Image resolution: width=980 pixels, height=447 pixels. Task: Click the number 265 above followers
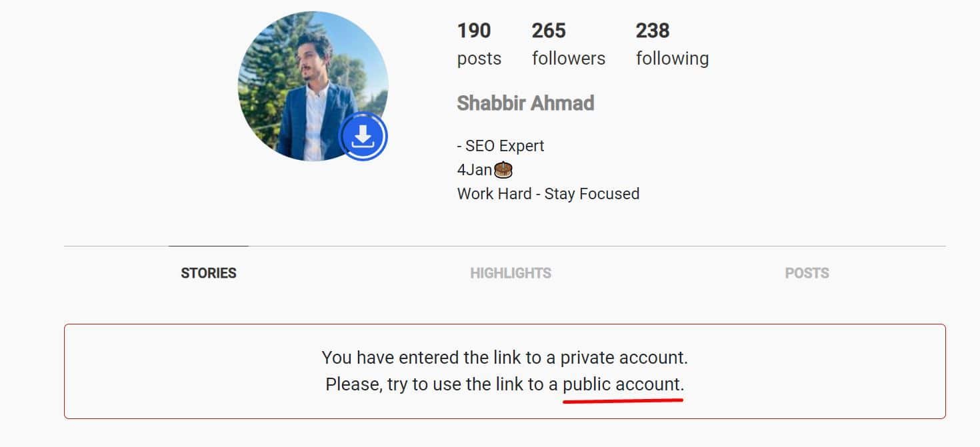pos(549,31)
